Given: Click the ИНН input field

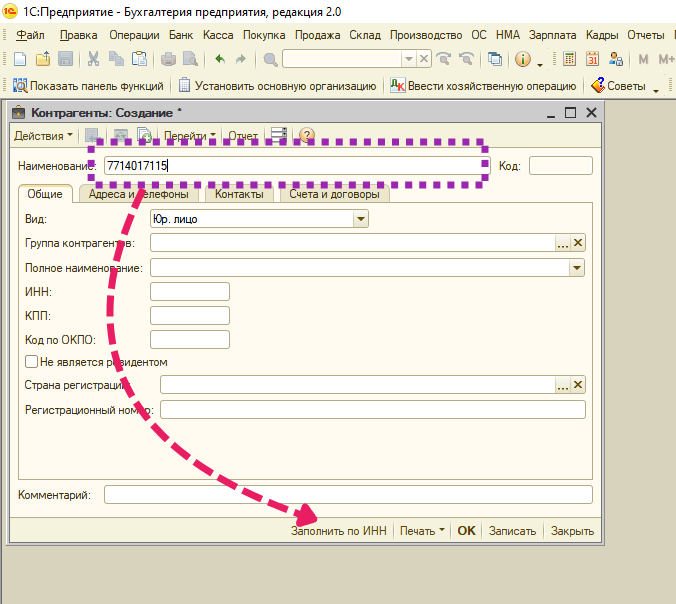Looking at the screenshot, I should (x=190, y=291).
